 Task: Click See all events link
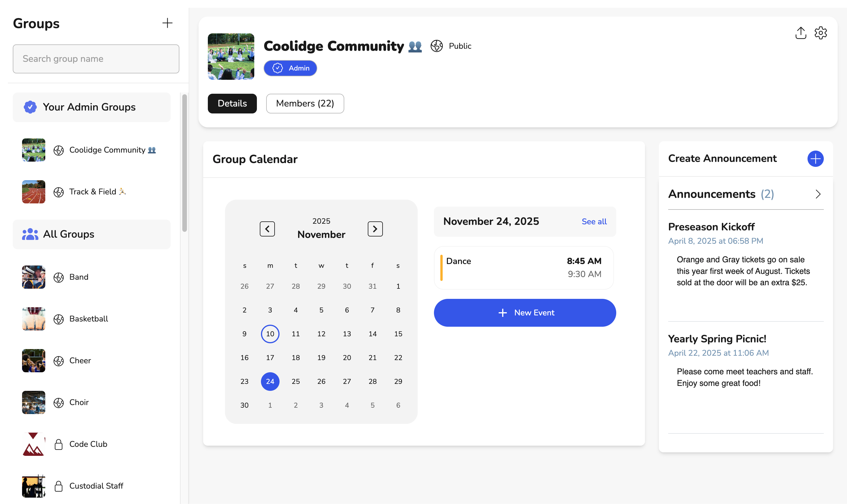click(594, 221)
